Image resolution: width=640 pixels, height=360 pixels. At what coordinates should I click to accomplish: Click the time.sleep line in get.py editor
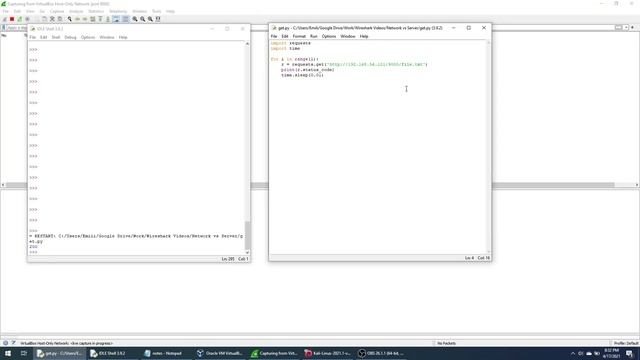(x=302, y=75)
